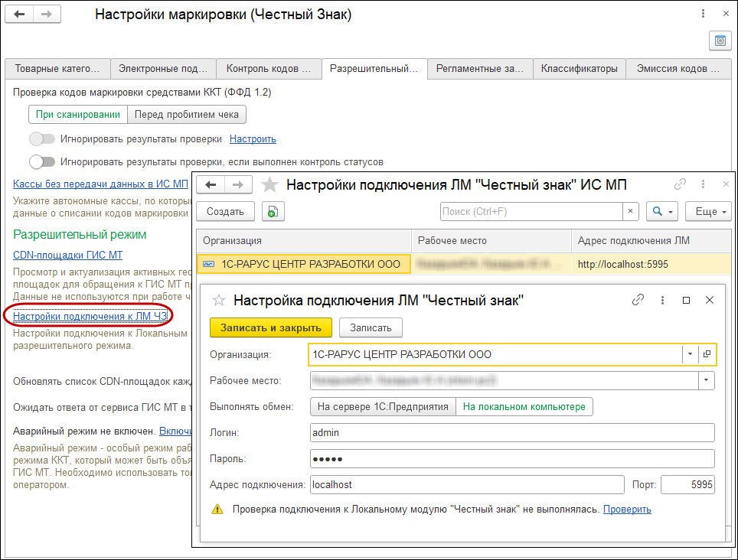Copy link icon in list window header
Screen dimensions: 738x560
tap(680, 184)
